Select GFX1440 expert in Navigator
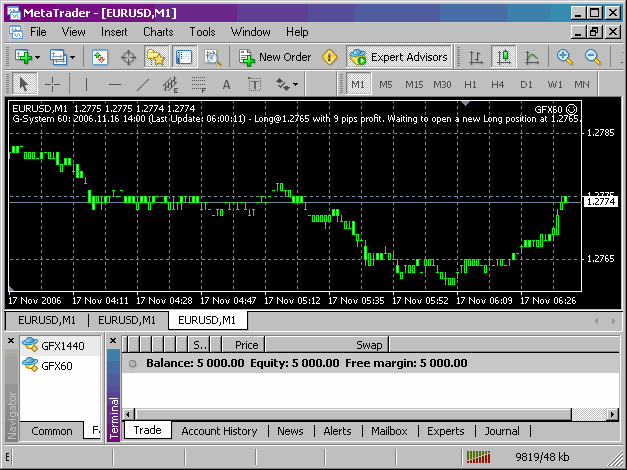 pos(60,346)
